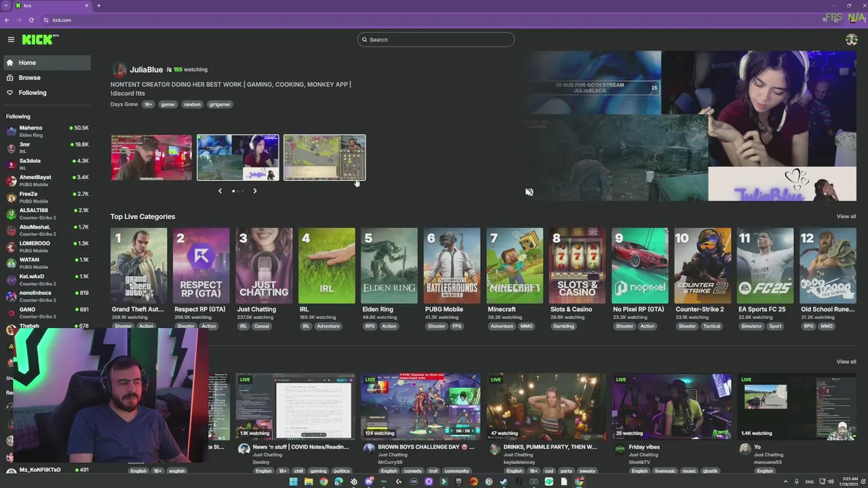Click the Search input field
The height and width of the screenshot is (488, 868).
tap(435, 39)
